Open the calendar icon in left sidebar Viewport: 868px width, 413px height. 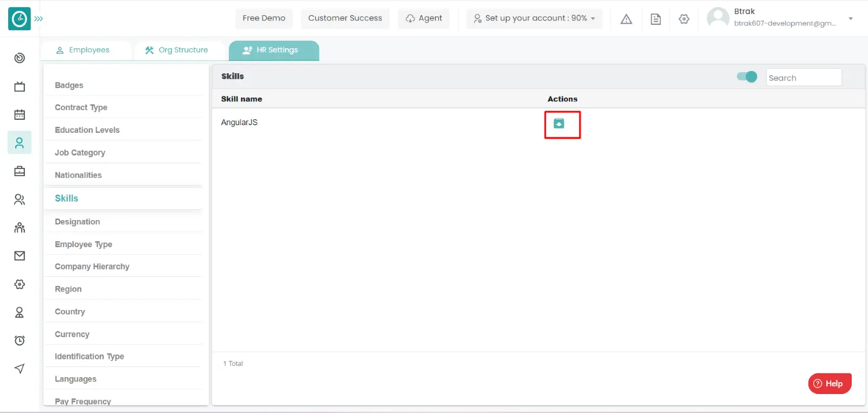tap(20, 114)
